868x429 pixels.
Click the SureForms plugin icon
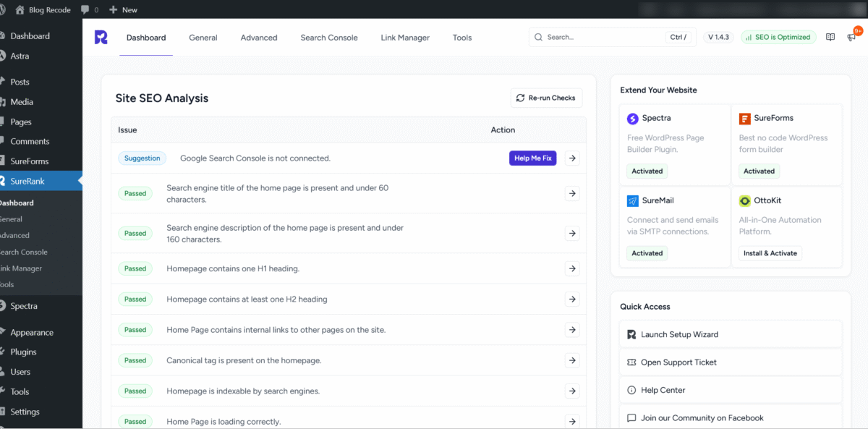(x=744, y=117)
